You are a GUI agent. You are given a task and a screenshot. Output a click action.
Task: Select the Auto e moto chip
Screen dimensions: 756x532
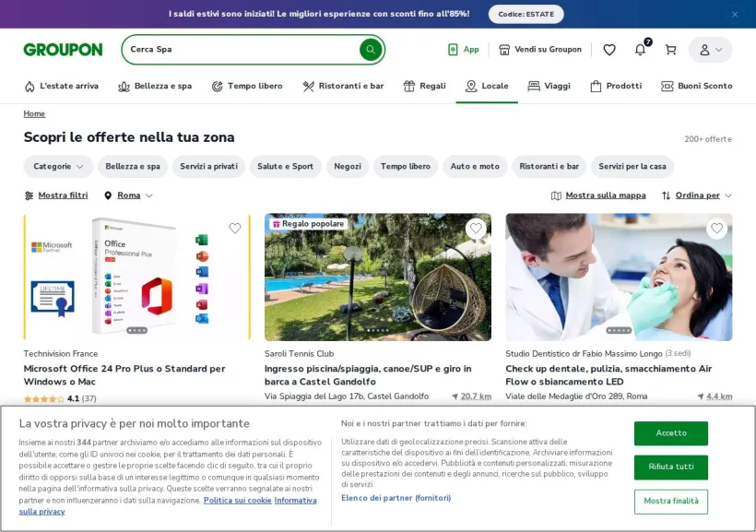point(475,166)
